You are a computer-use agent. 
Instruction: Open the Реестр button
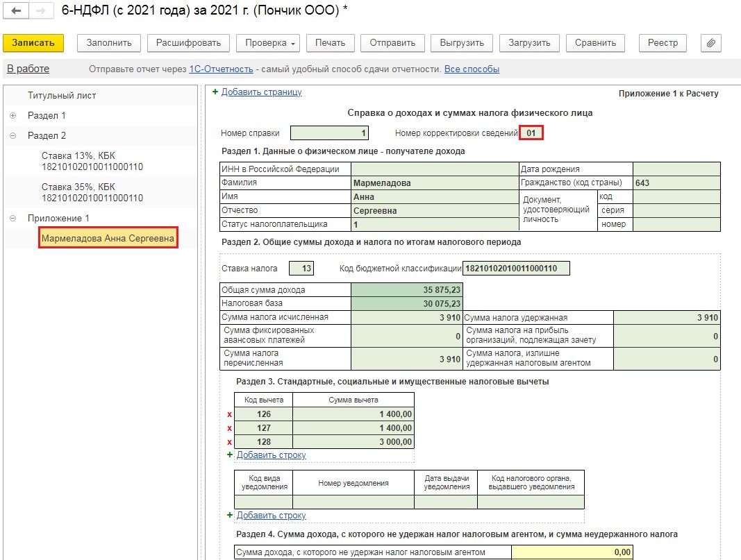click(x=663, y=43)
